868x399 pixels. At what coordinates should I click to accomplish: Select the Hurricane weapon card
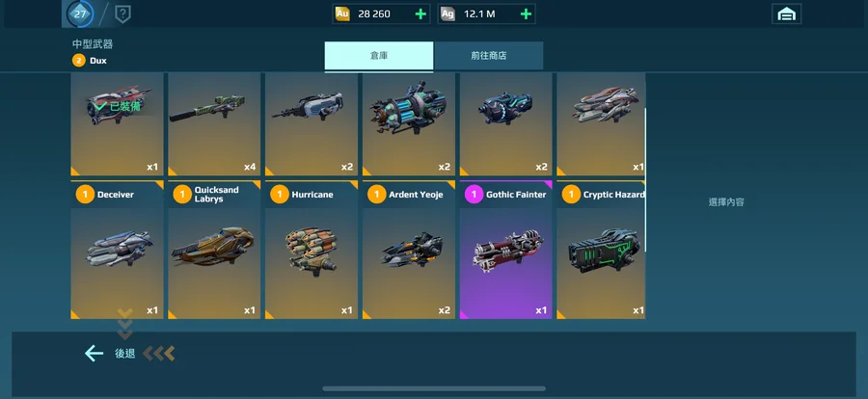[x=312, y=250]
